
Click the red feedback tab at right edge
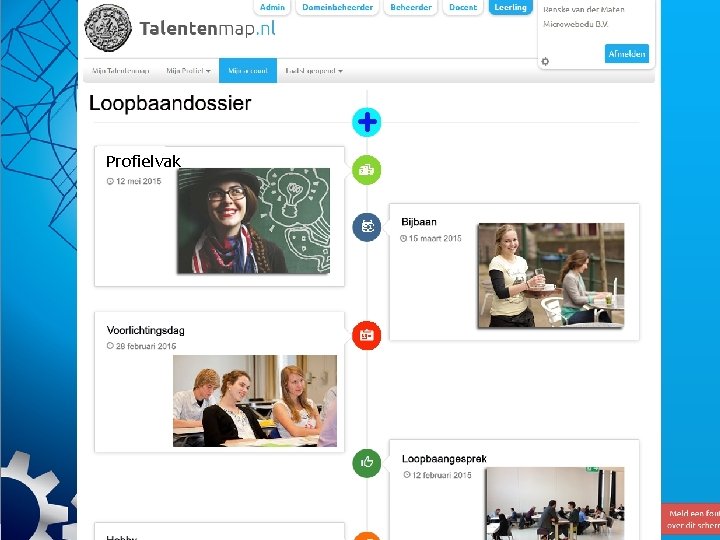(x=691, y=519)
